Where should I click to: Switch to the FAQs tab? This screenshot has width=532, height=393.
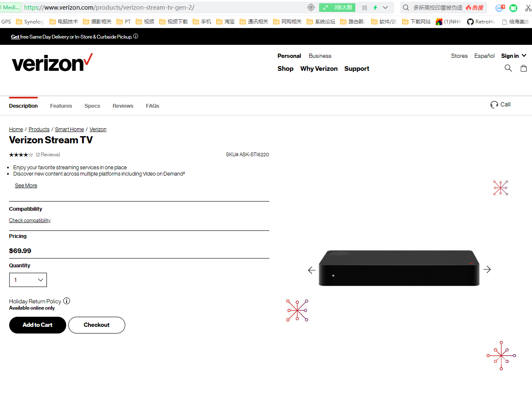[x=152, y=106]
